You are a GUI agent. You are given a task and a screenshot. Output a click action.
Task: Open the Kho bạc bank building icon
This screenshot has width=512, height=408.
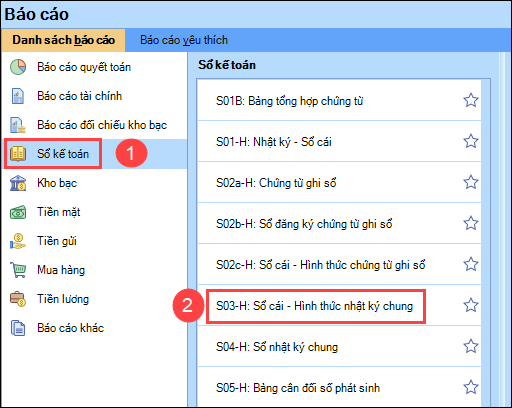pos(18,183)
